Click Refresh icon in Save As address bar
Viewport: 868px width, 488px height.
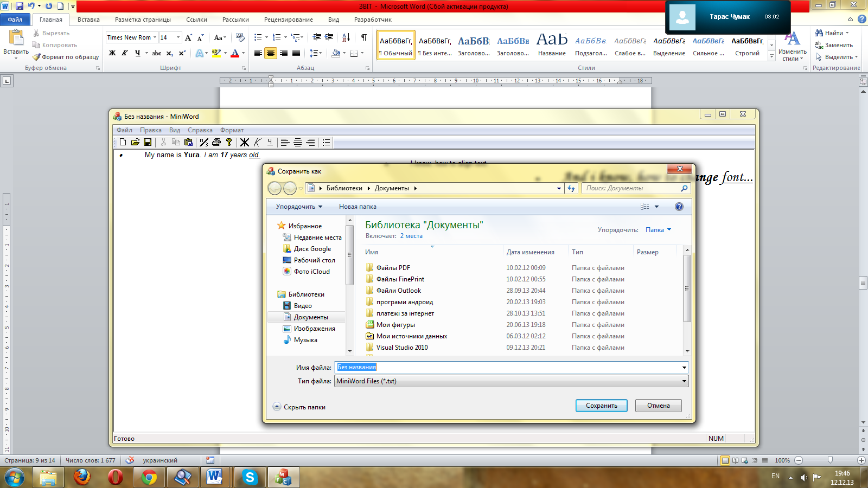(571, 188)
